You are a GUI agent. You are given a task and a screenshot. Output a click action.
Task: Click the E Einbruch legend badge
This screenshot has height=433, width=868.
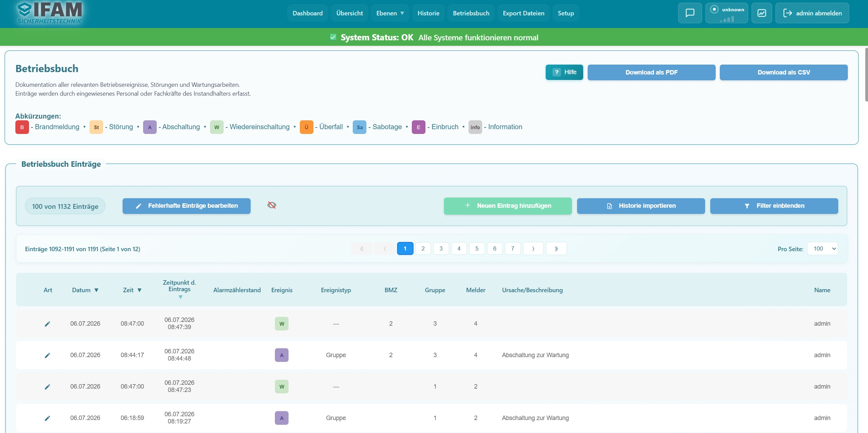[418, 127]
